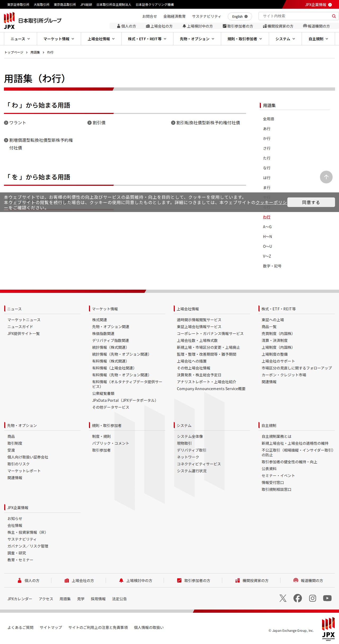The height and width of the screenshot is (644, 339).
Task: Open the サイトマップ footer link
Action: [x=51, y=627]
